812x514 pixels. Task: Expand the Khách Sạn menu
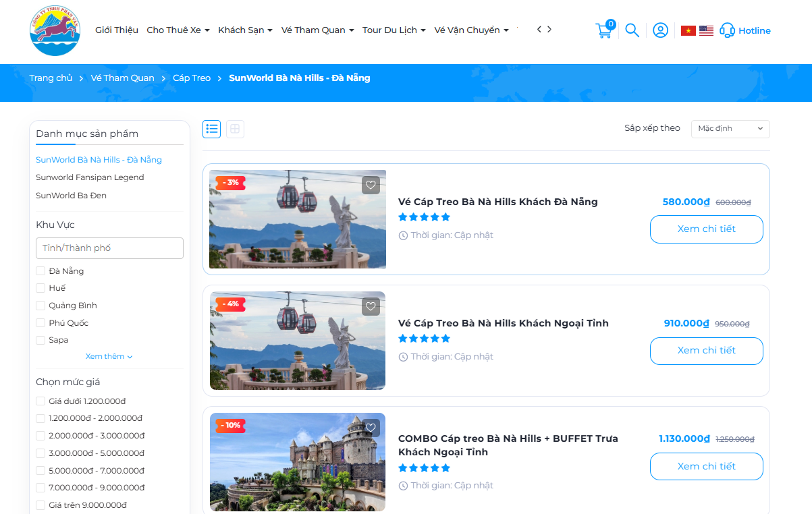[245, 30]
